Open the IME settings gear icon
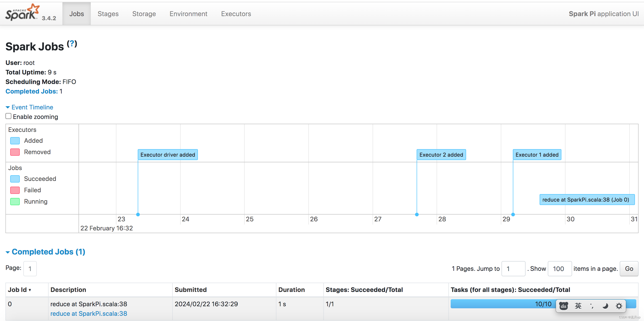Viewport: 644px width, 321px height. (x=619, y=306)
